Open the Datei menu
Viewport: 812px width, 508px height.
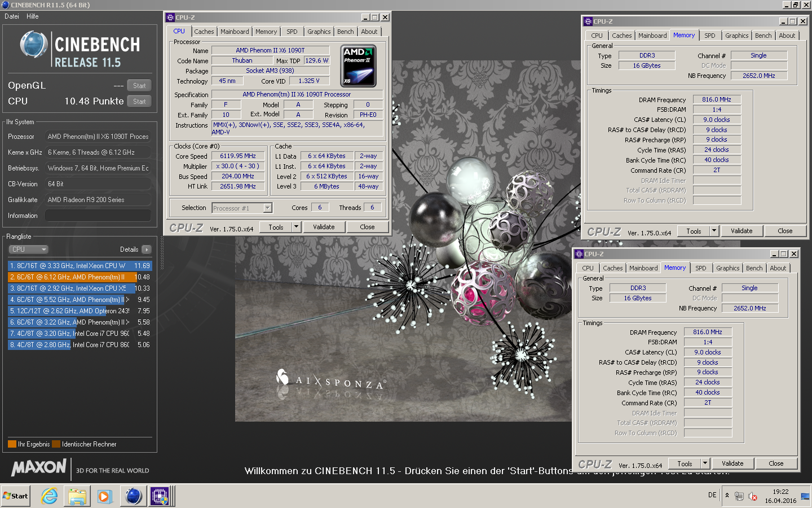click(x=12, y=16)
